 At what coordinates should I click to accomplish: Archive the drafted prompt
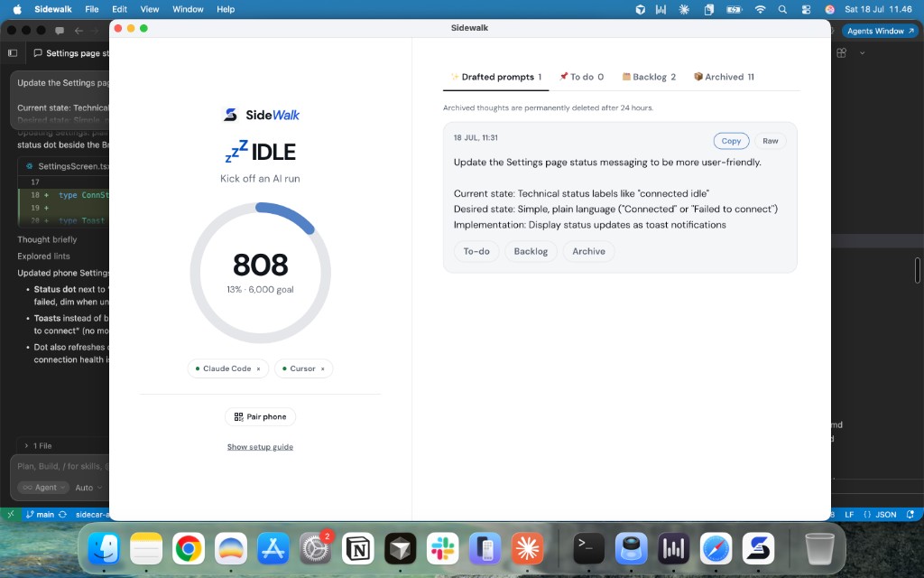click(x=588, y=251)
